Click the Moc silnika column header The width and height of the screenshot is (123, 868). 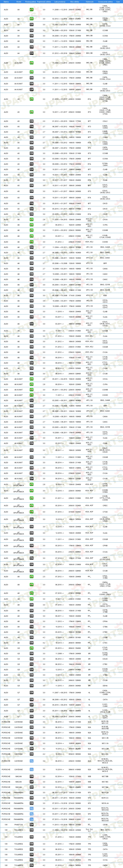(x=75, y=2)
